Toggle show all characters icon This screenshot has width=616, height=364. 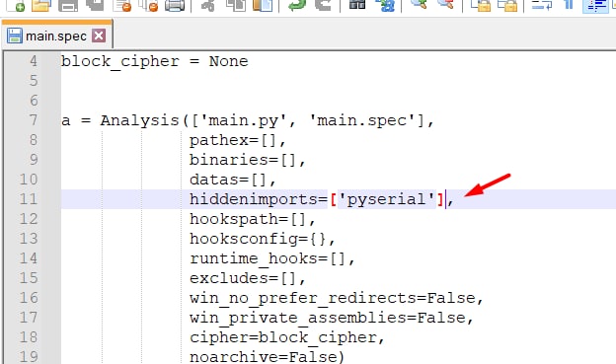tap(569, 4)
